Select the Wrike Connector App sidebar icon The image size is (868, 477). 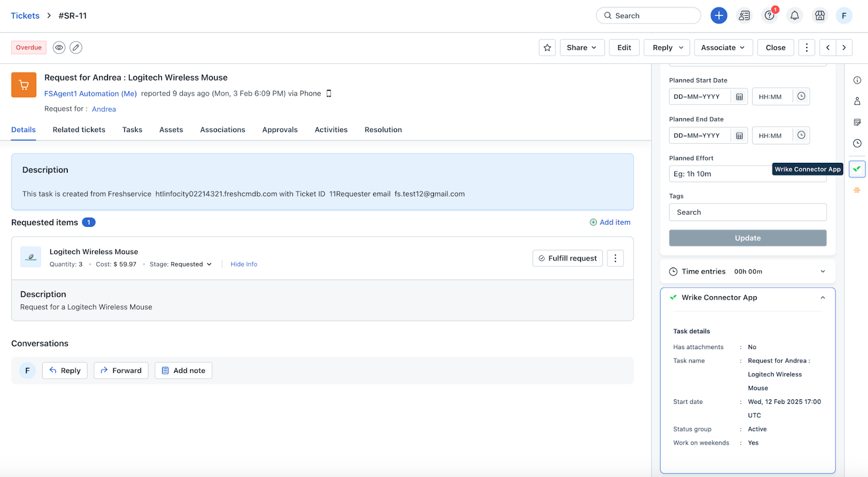point(857,169)
